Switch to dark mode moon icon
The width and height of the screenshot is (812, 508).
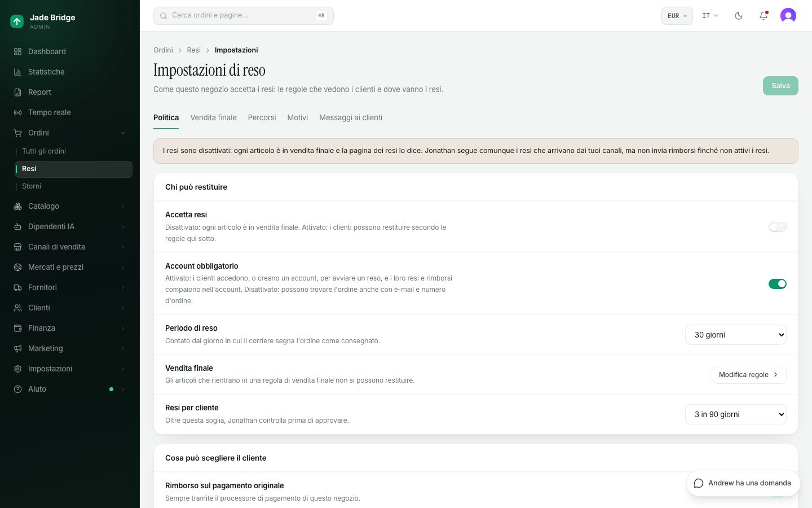(x=739, y=16)
